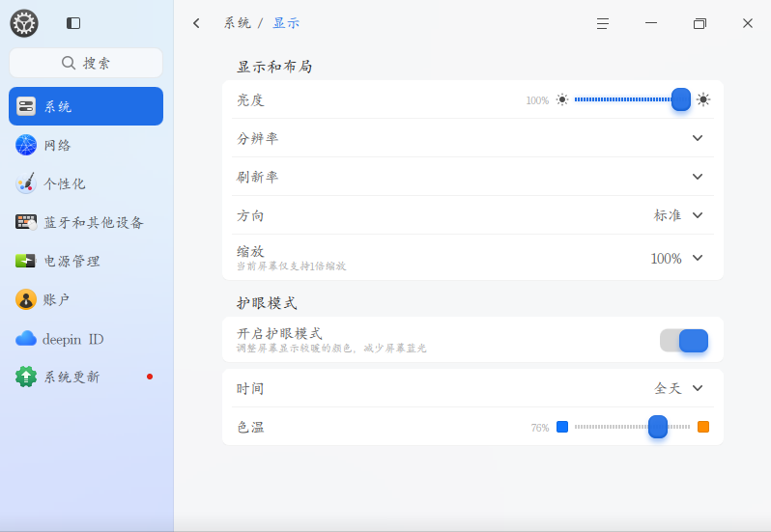Click the high-brightness sun icon
This screenshot has width=771, height=532.
pos(703,99)
